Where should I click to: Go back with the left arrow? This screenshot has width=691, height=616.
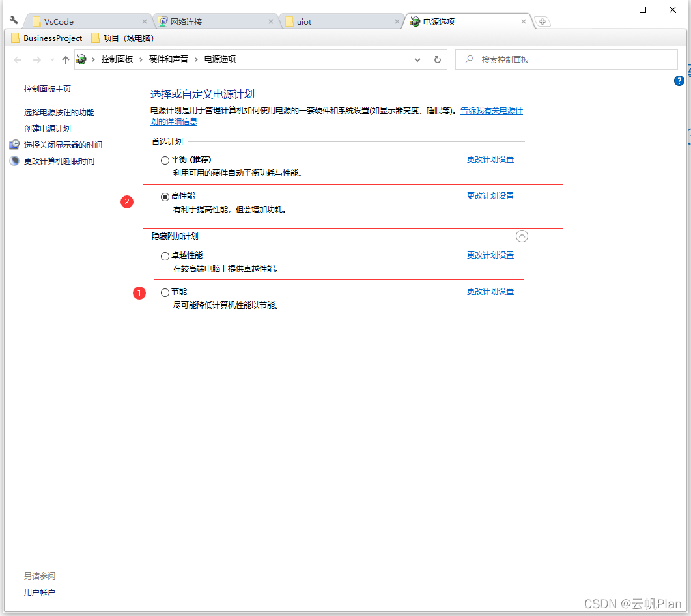pyautogui.click(x=18, y=59)
